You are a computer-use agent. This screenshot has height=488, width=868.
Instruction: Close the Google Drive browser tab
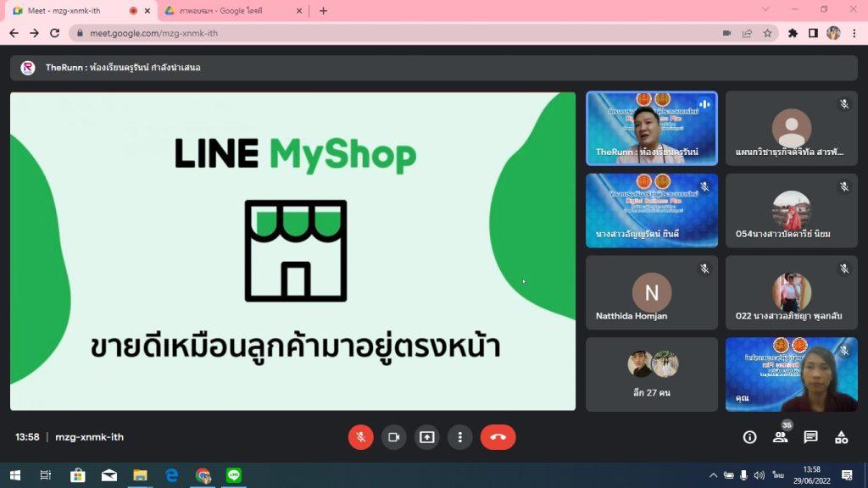(299, 10)
